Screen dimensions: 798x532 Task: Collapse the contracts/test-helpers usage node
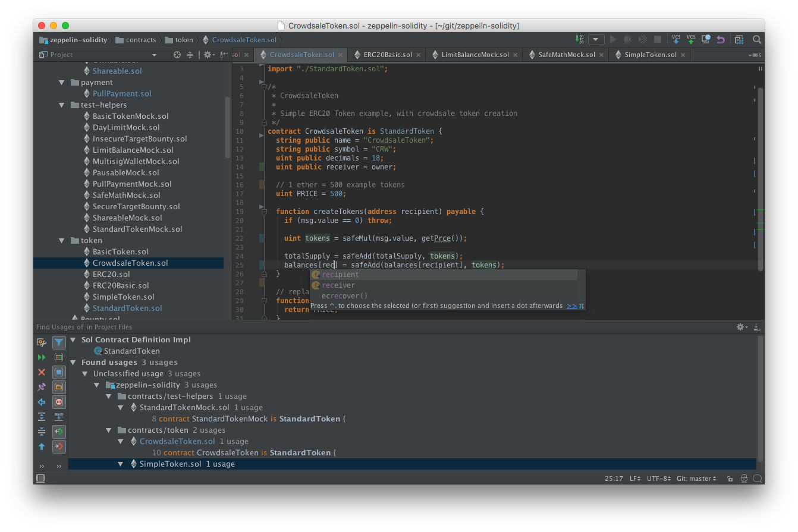click(x=109, y=396)
